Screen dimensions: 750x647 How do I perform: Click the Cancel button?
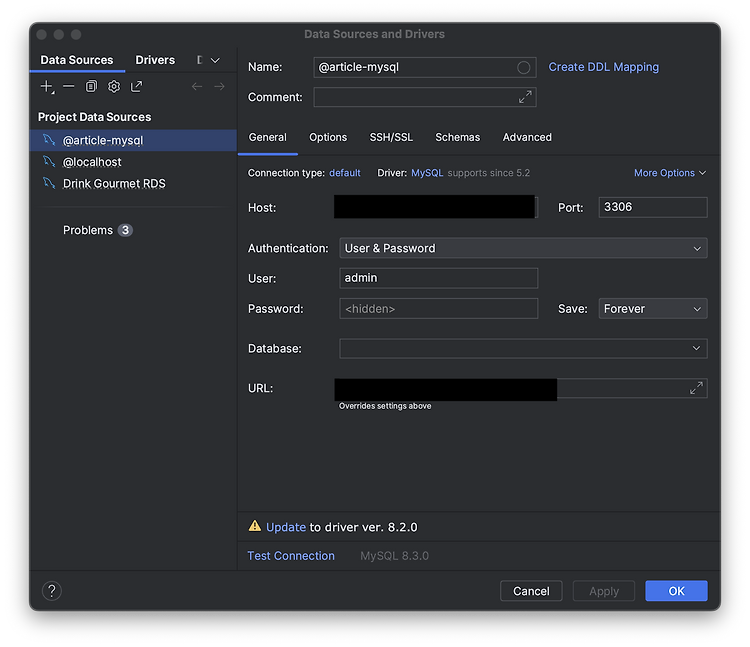pos(531,591)
